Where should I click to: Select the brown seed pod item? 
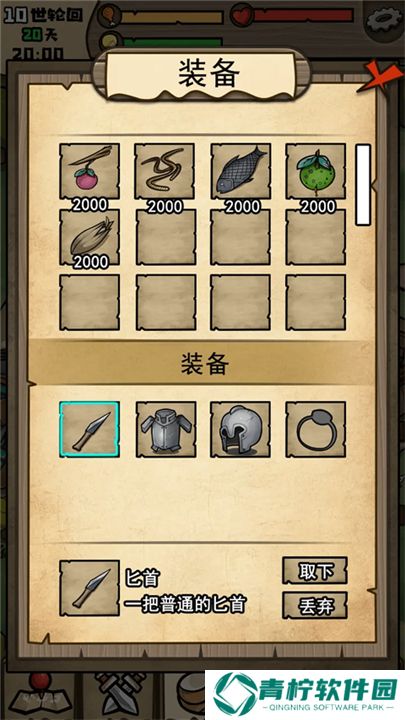pyautogui.click(x=90, y=237)
